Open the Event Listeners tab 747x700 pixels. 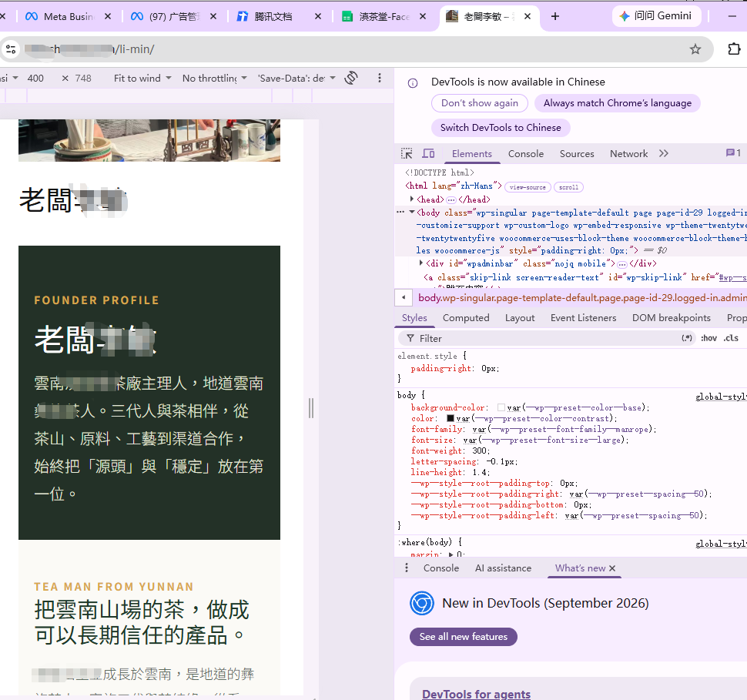pos(583,318)
